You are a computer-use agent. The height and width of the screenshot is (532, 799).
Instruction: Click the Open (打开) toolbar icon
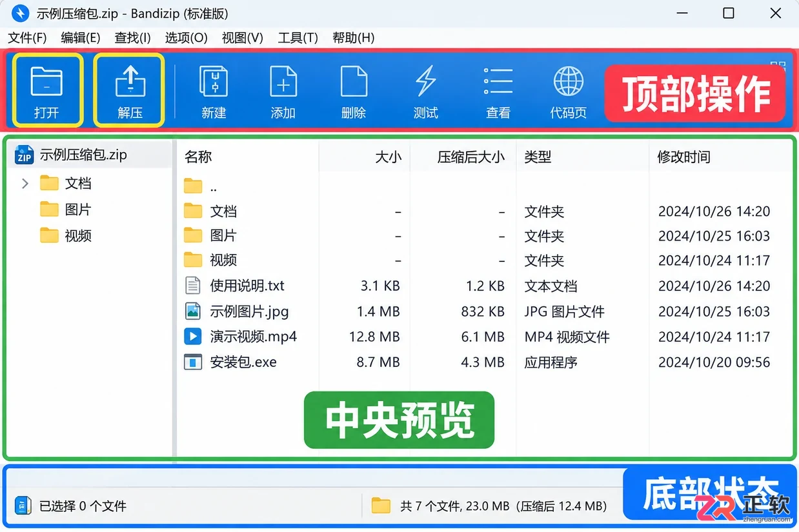(x=46, y=82)
